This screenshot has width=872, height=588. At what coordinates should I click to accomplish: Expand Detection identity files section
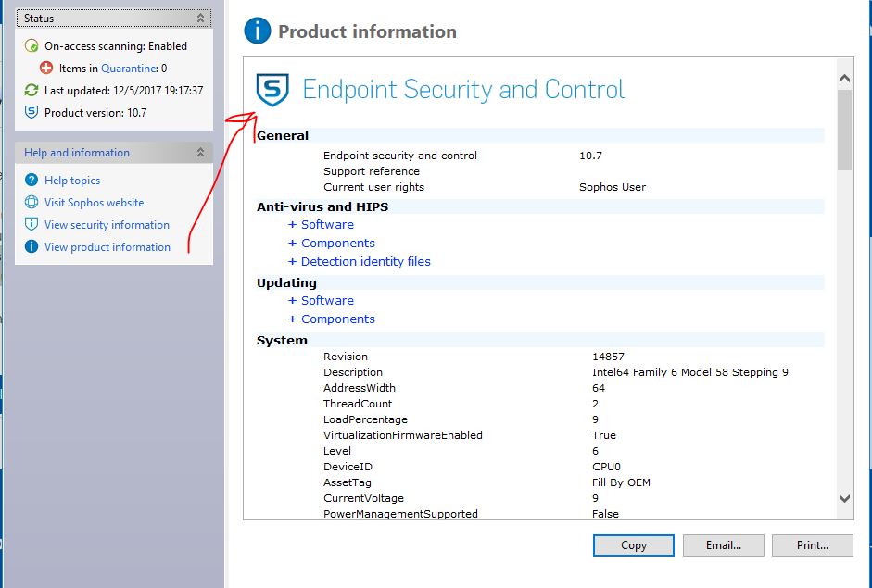point(360,261)
